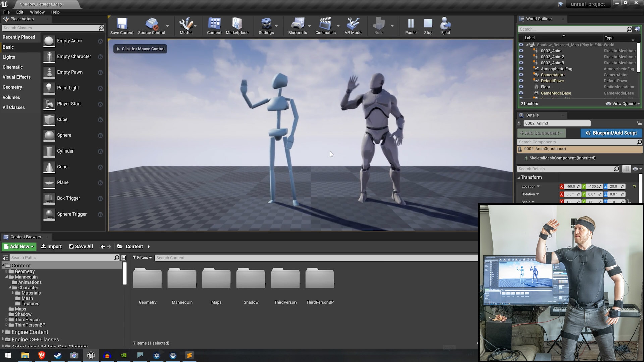
Task: Select the VR Mode toolbar icon
Action: point(353,24)
